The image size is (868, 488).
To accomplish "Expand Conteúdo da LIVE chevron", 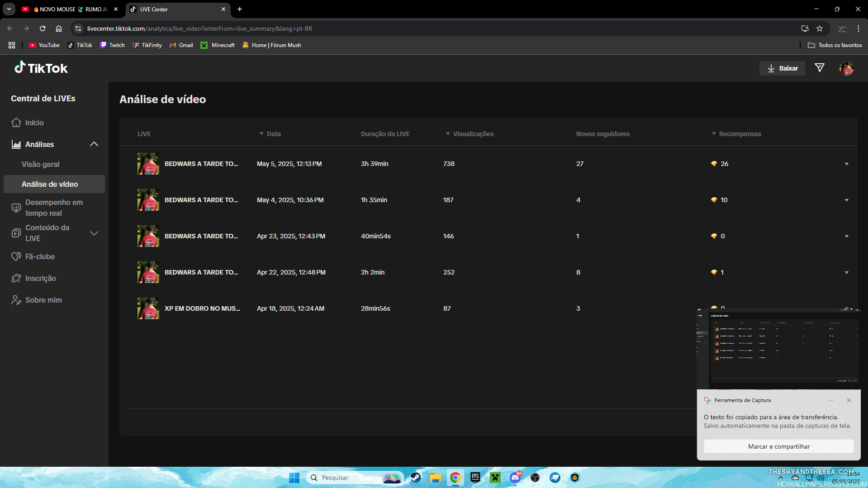I will [94, 233].
